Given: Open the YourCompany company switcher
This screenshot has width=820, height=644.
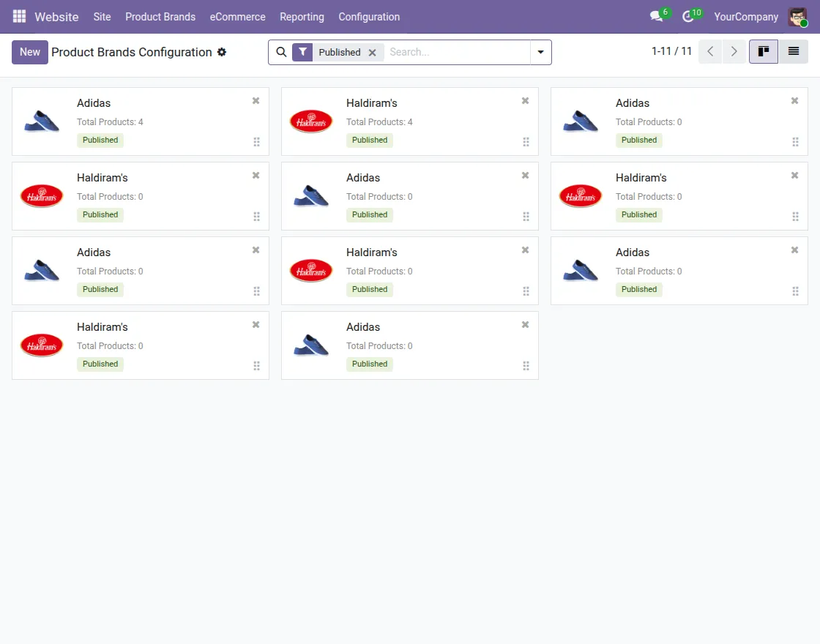Looking at the screenshot, I should pyautogui.click(x=746, y=17).
